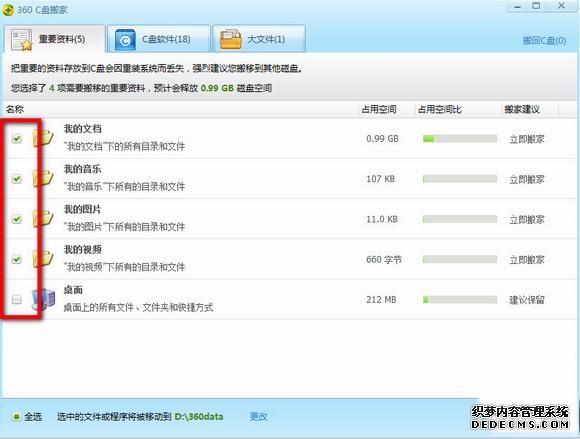The width and height of the screenshot is (580, 439).
Task: Enable the 桌面 checkbox
Action: tap(17, 299)
